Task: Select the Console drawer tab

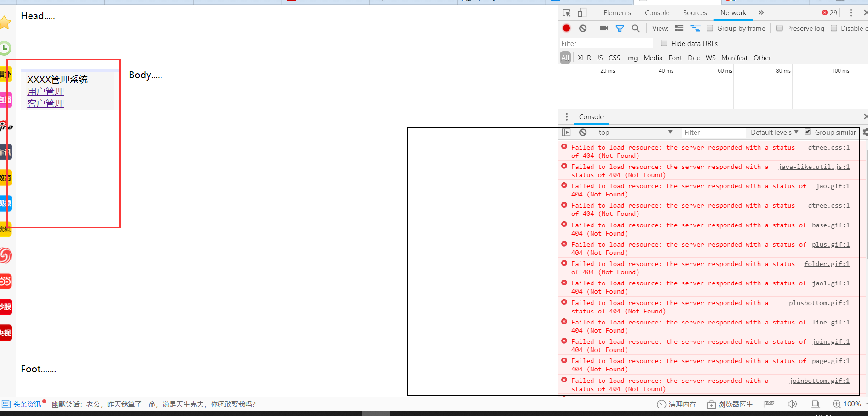Action: 591,117
